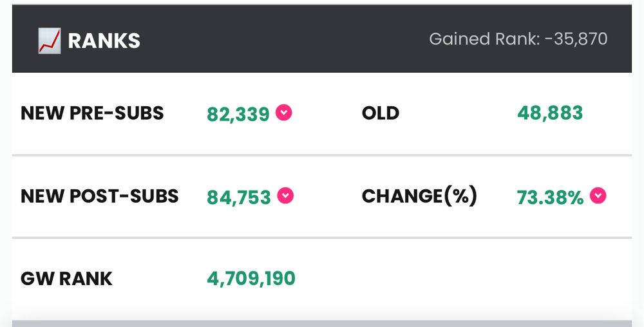Click the NEW POST-SUBS label
This screenshot has width=644, height=327.
pos(99,196)
